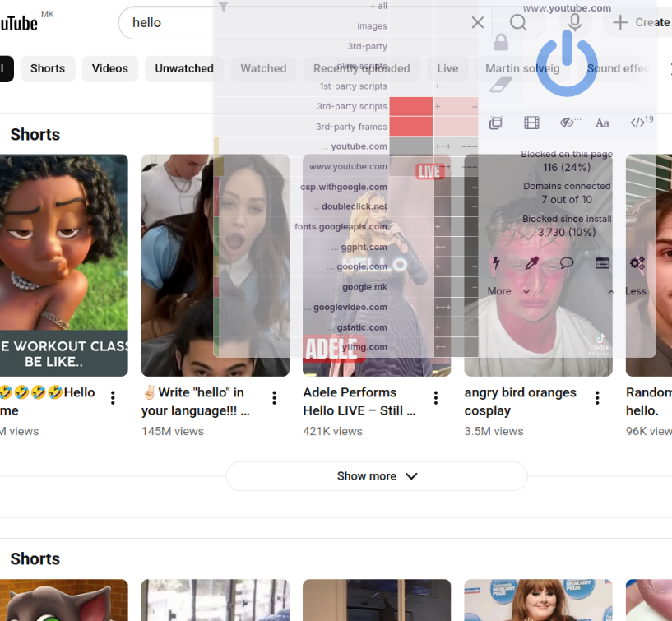This screenshot has width=672, height=621.
Task: Select the Unwatched filter chip
Action: point(184,69)
